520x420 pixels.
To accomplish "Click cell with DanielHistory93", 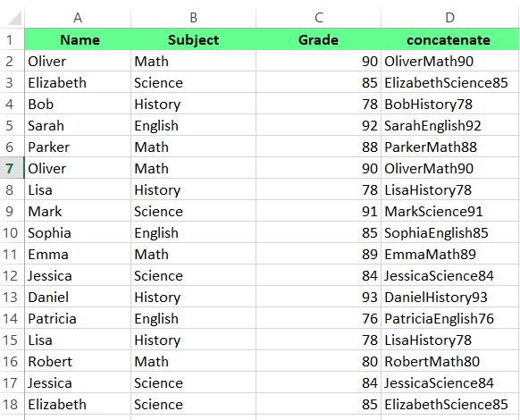I will [450, 297].
